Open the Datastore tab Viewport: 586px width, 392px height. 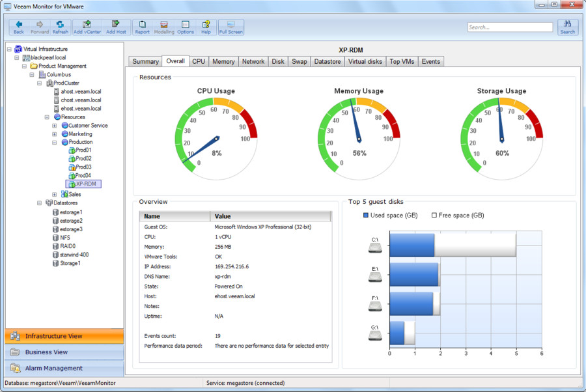tap(328, 62)
